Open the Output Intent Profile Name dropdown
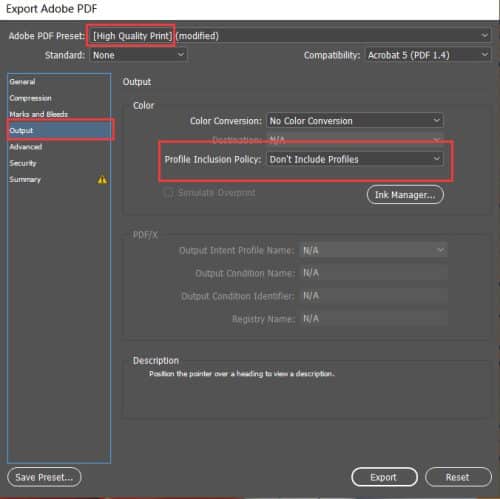The image size is (500, 499). [373, 250]
